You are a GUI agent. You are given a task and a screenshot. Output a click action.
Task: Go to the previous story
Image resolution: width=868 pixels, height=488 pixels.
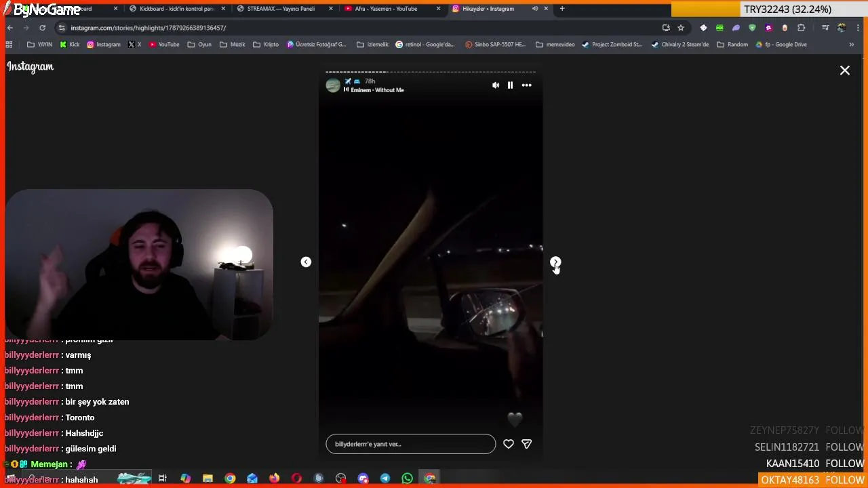[306, 262]
